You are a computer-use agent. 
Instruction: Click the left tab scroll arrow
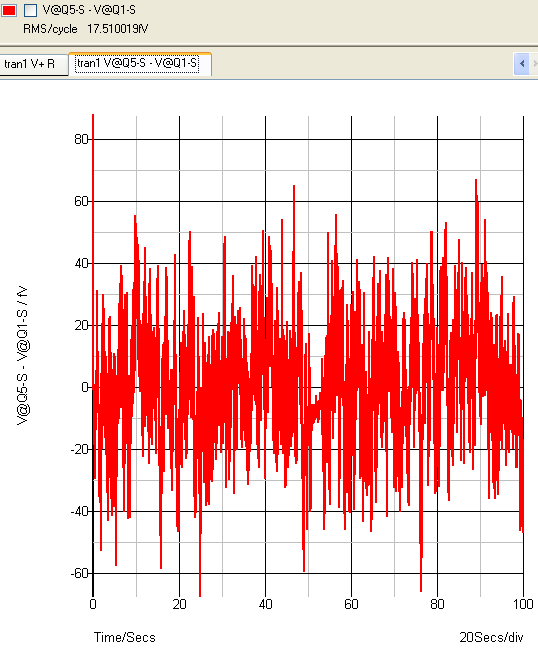click(522, 64)
